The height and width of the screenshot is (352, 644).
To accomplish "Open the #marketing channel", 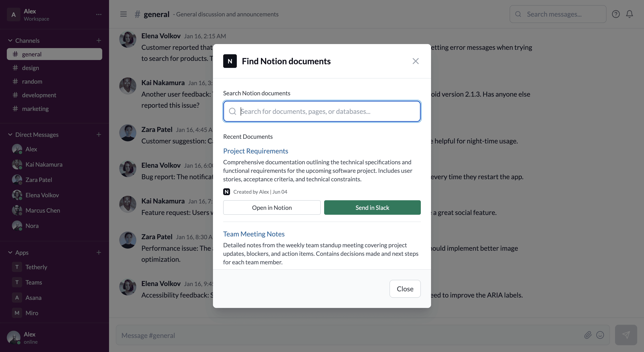I will tap(35, 109).
